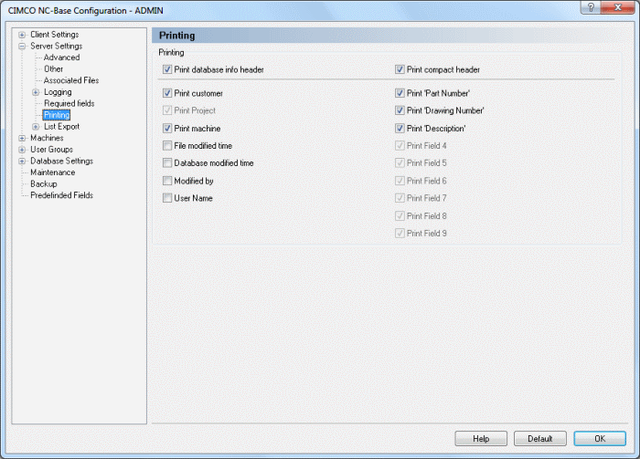Expand the Database Settings node

(22, 161)
